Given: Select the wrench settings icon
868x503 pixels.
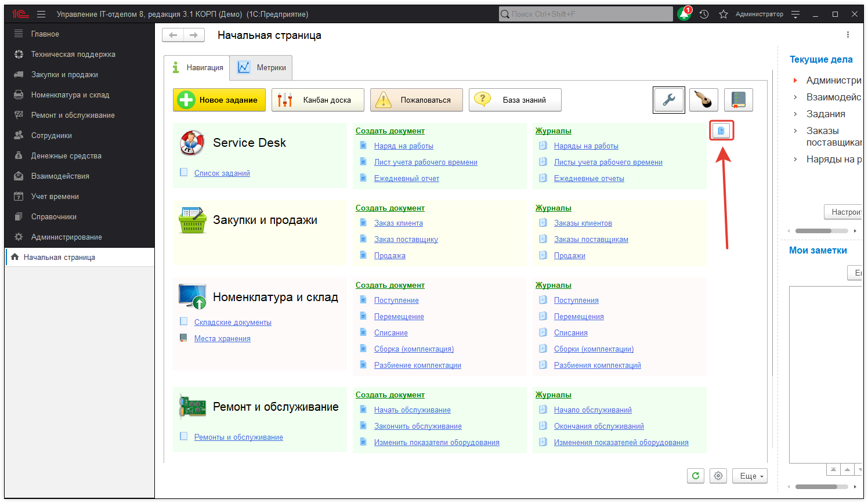Looking at the screenshot, I should pyautogui.click(x=668, y=99).
